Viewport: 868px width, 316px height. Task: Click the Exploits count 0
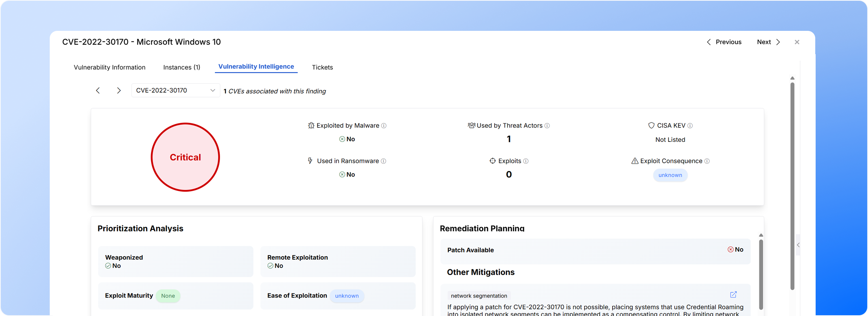click(x=509, y=175)
